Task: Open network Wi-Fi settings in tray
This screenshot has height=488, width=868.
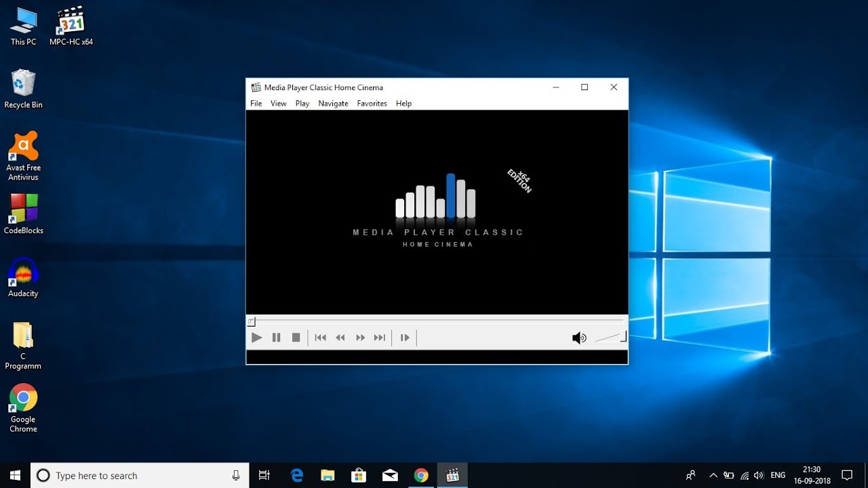Action: click(x=745, y=475)
